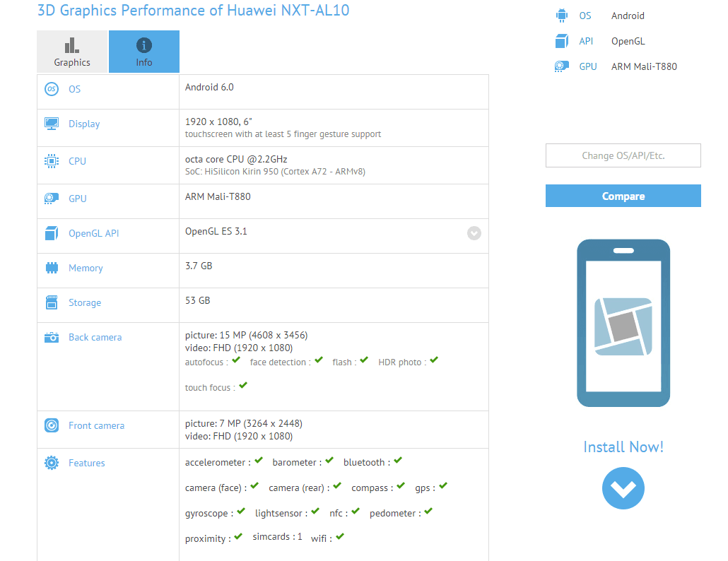This screenshot has width=728, height=561.
Task: Click the Back camera row label
Action: click(95, 337)
